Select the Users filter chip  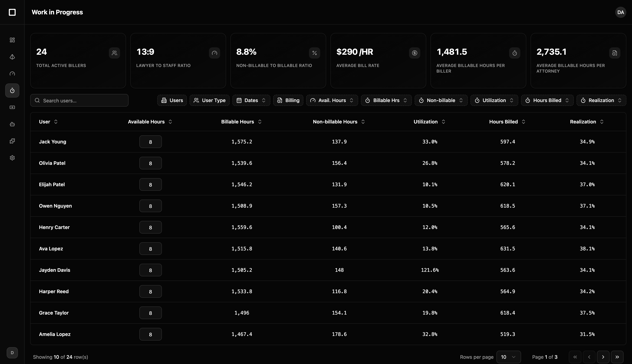pos(172,100)
